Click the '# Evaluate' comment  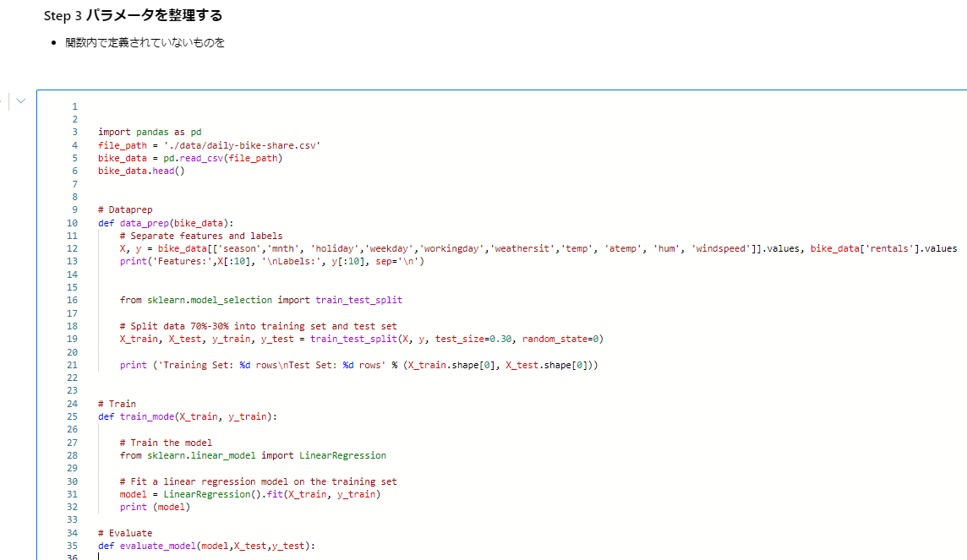coord(125,533)
